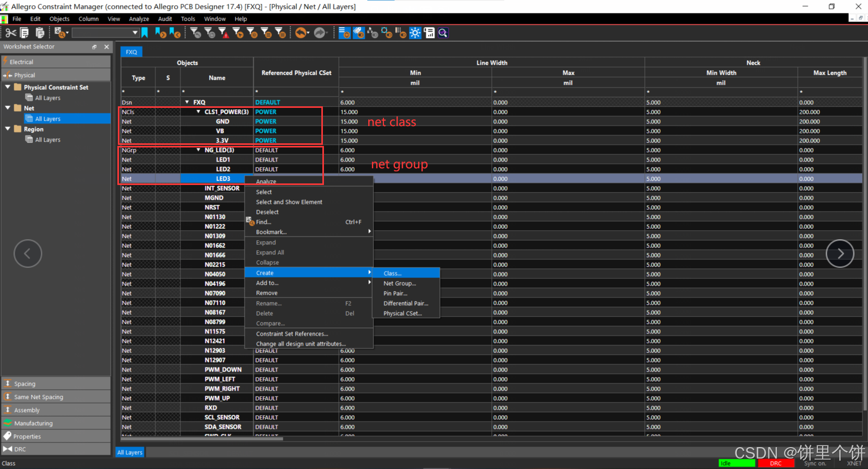
Task: Open the Electrical worksheet section
Action: [x=56, y=61]
